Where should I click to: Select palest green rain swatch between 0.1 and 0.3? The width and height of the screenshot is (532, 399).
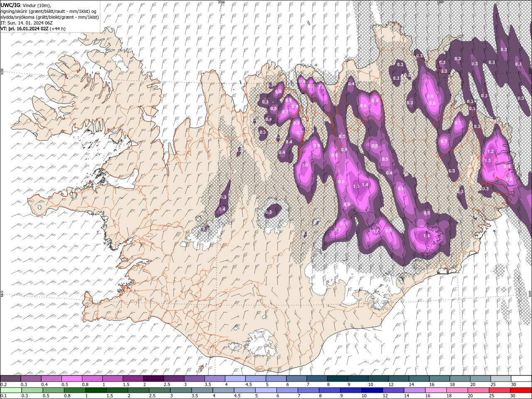click(11, 390)
